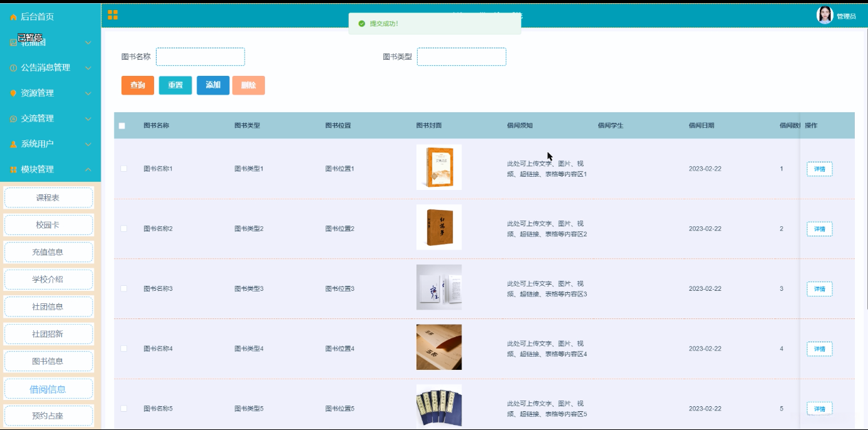868x430 pixels.
Task: Click the cell 图书类型4
Action: [x=249, y=349]
